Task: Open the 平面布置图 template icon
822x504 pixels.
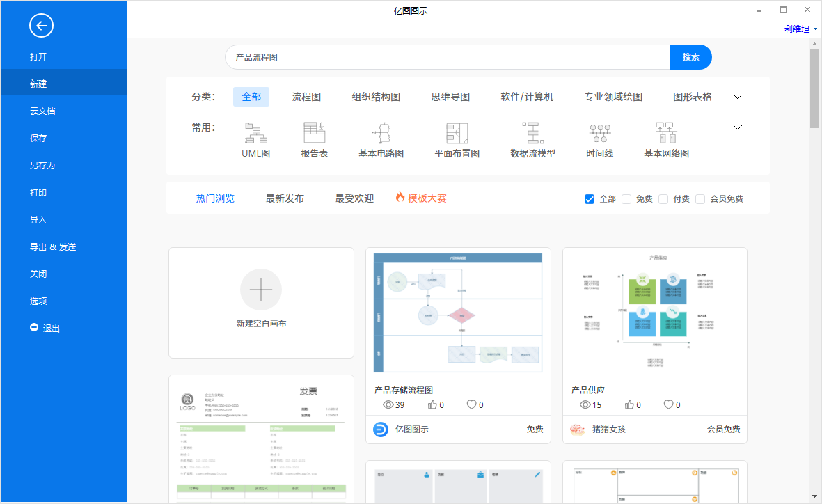Action: (457, 133)
